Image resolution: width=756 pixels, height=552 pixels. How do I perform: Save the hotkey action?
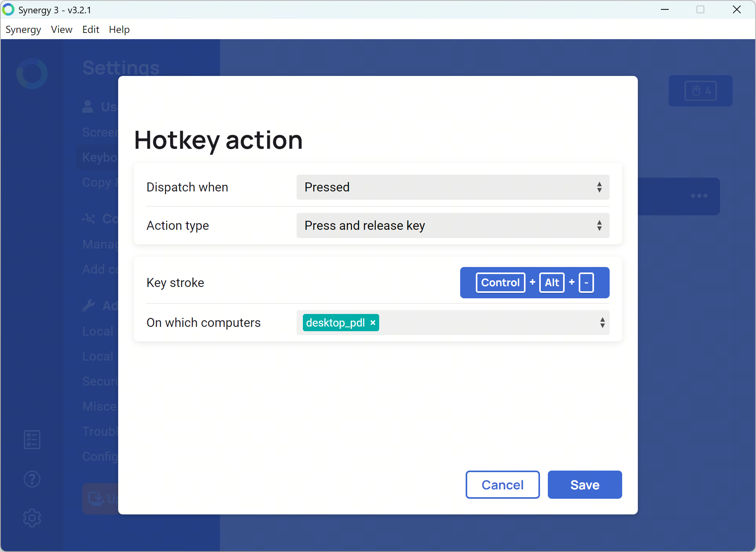[x=585, y=485]
